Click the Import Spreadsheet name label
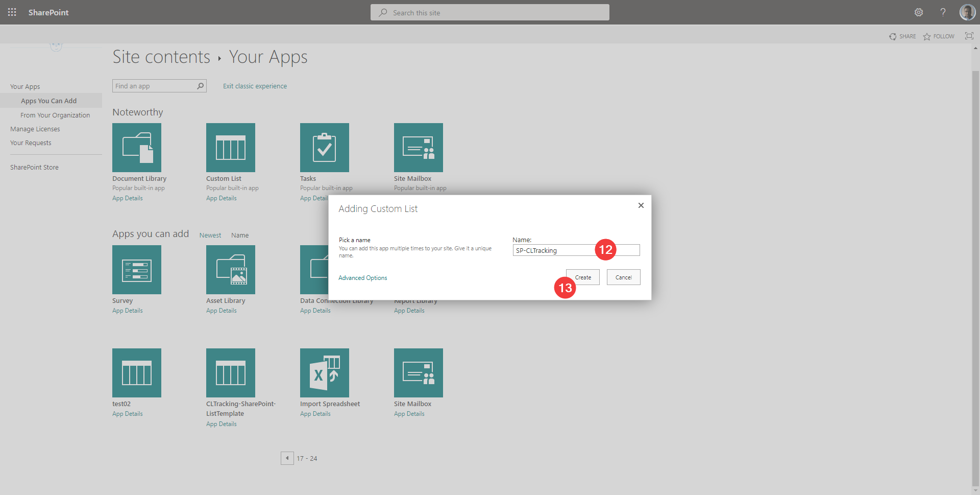This screenshot has height=495, width=980. [330, 404]
